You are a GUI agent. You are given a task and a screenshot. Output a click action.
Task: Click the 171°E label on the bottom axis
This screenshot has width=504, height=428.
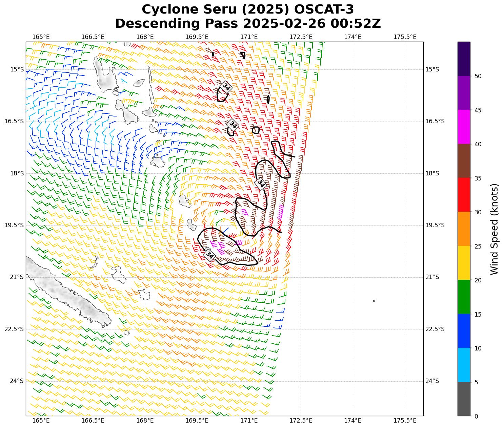click(249, 421)
